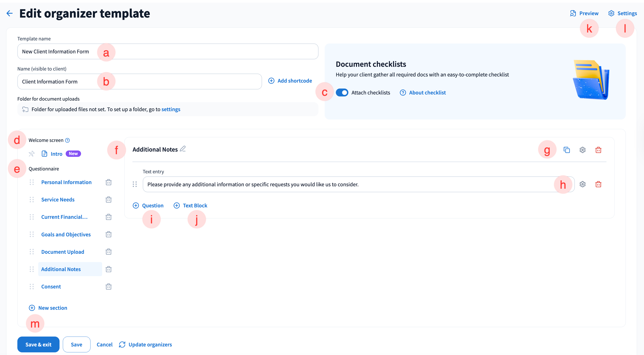Duplicate the Additional Notes section
The image size is (644, 355).
pyautogui.click(x=566, y=150)
